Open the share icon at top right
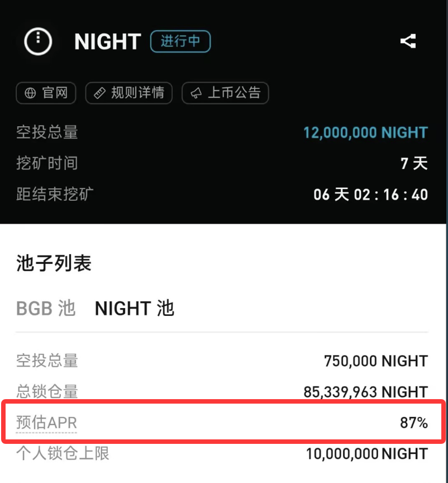Viewport: 448px width, 483px height. tap(408, 41)
